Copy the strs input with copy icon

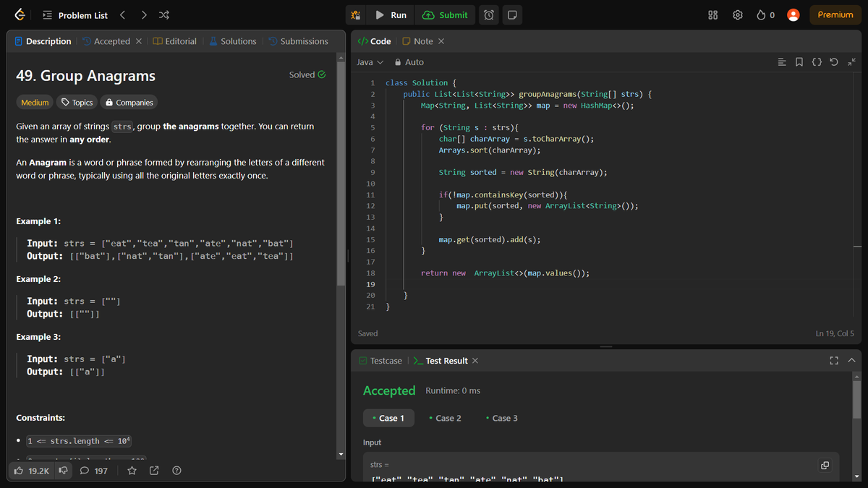(x=825, y=465)
